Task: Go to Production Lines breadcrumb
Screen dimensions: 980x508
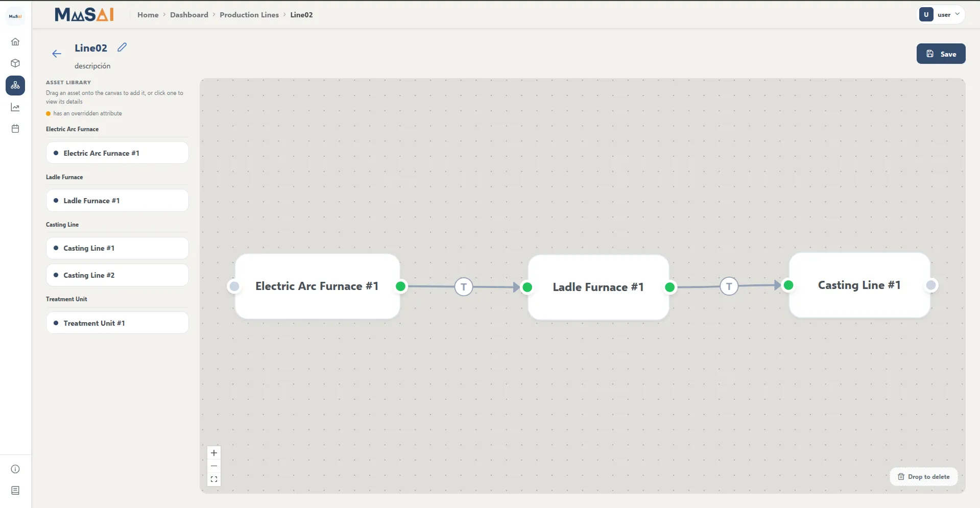Action: coord(249,15)
